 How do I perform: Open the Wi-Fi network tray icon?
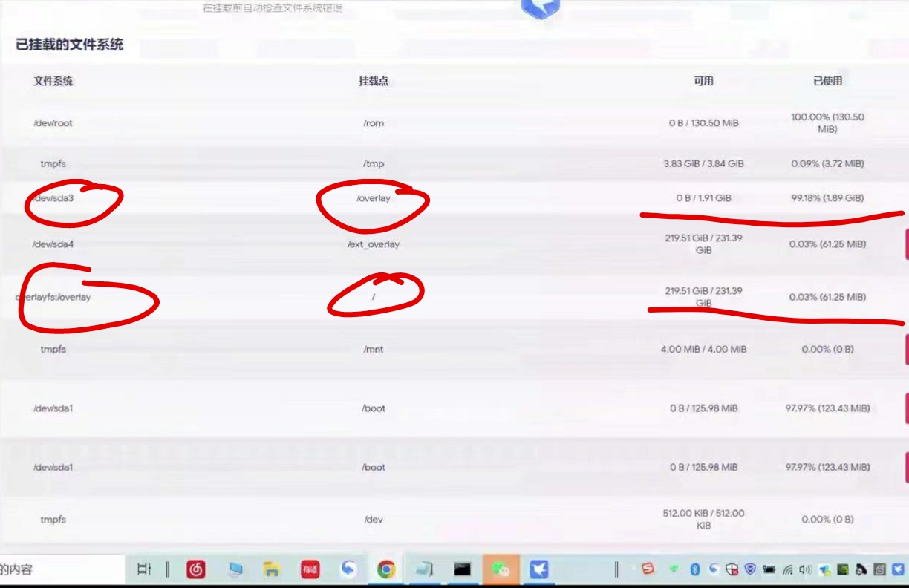click(787, 569)
